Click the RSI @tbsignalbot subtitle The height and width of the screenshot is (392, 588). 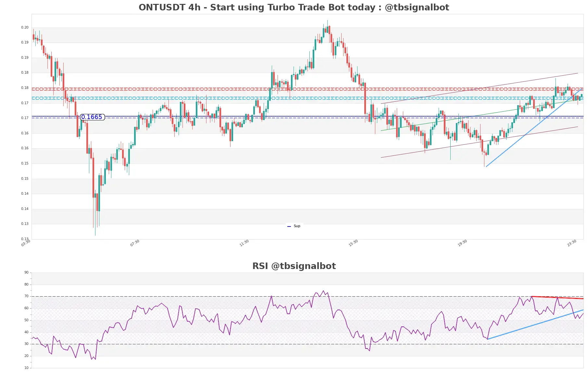pos(294,266)
